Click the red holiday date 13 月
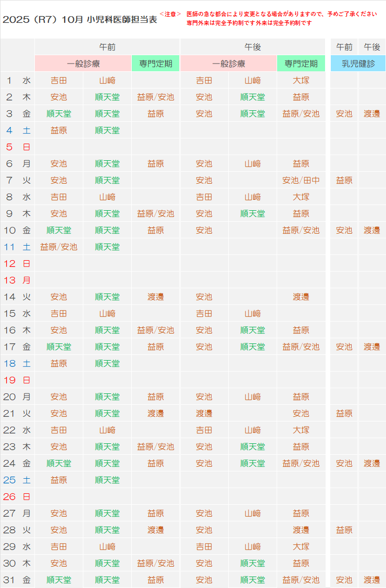This screenshot has width=386, height=588. (18, 280)
